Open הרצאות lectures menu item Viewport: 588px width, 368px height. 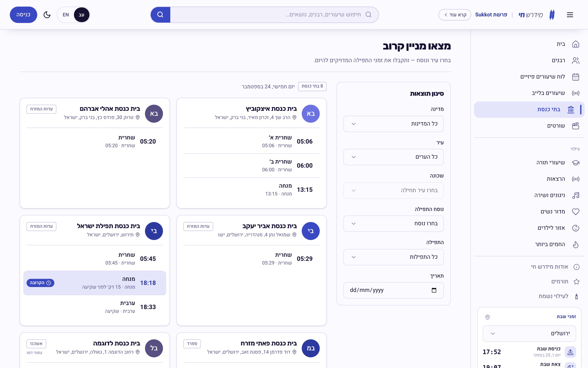coord(529,179)
